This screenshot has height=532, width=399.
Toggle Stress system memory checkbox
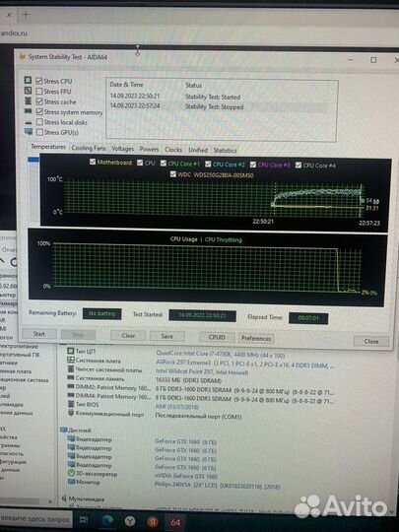pos(39,111)
